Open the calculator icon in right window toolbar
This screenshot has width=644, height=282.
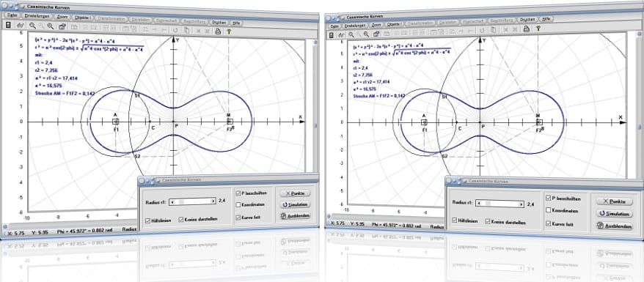coord(331,35)
